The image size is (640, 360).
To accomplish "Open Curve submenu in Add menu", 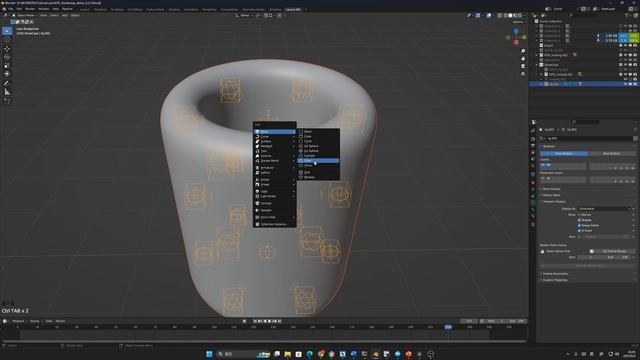I will tap(274, 136).
